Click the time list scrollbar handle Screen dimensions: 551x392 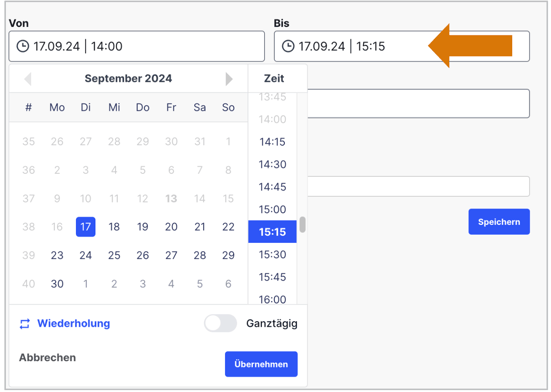click(302, 224)
